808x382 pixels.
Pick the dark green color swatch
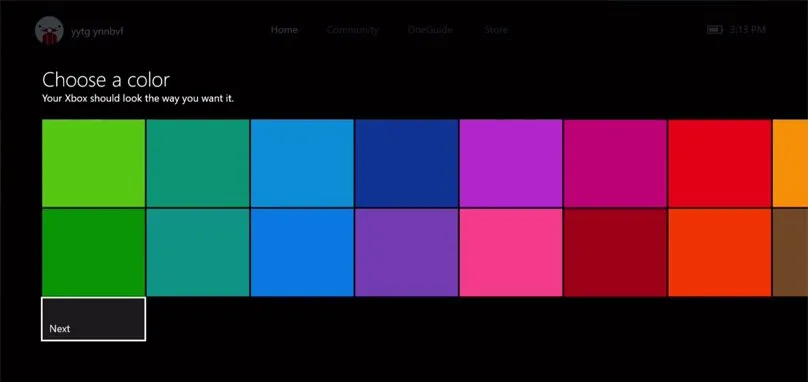(x=93, y=252)
